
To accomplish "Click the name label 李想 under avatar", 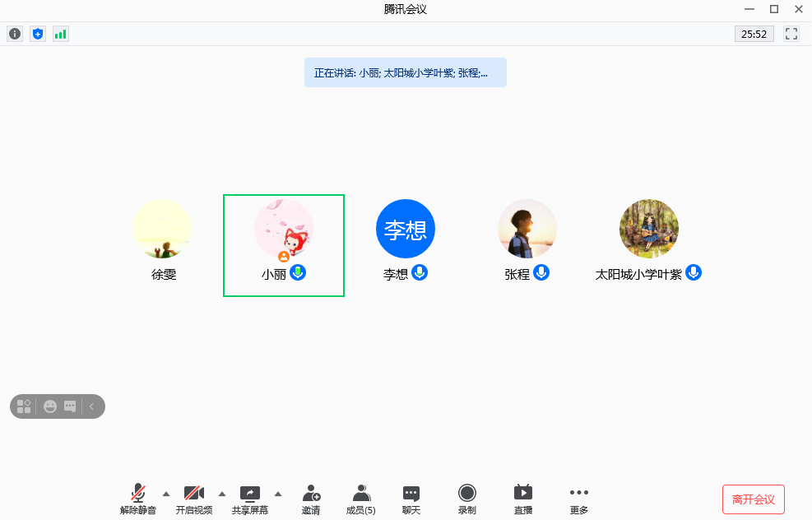I will (x=396, y=275).
